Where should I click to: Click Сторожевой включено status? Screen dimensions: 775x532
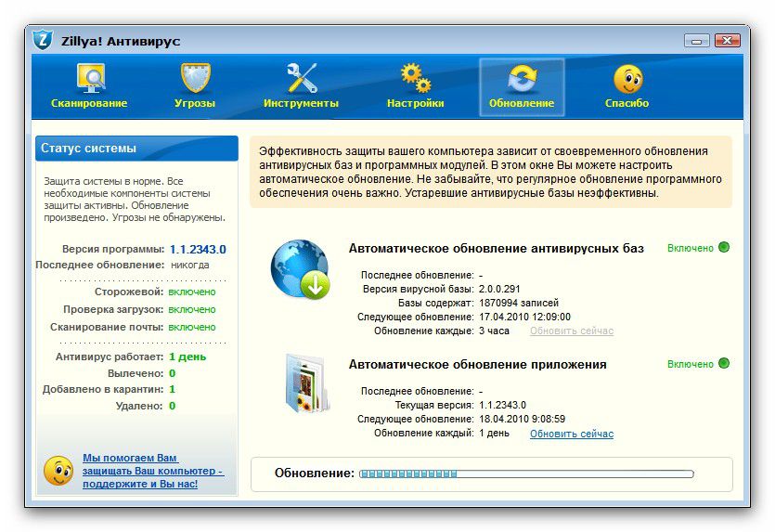click(192, 292)
